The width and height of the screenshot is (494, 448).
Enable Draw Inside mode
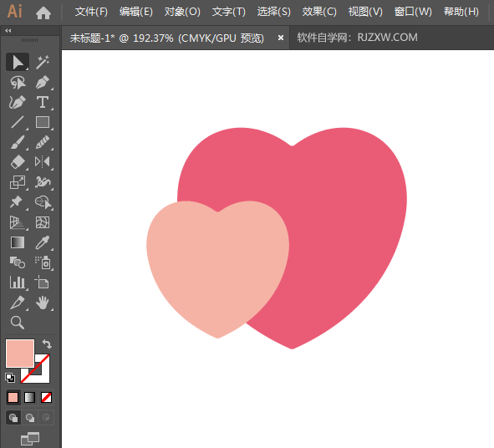(46, 418)
